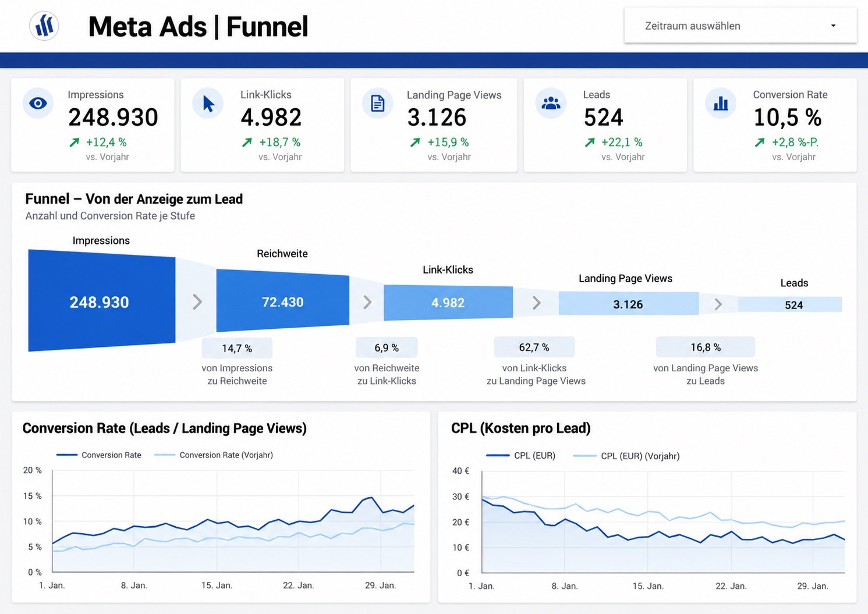This screenshot has width=868, height=614.
Task: Click the 62,7 % conversion badge
Action: tap(534, 347)
